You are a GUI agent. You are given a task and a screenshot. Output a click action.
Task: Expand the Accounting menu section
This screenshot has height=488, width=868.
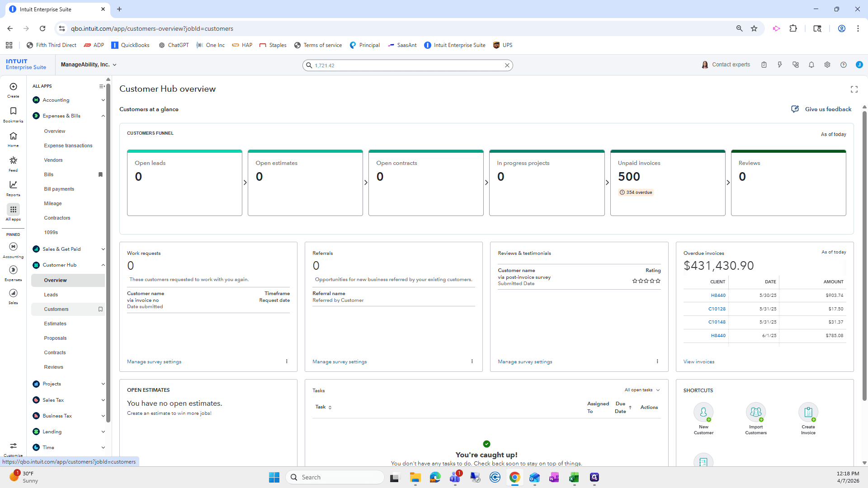103,100
